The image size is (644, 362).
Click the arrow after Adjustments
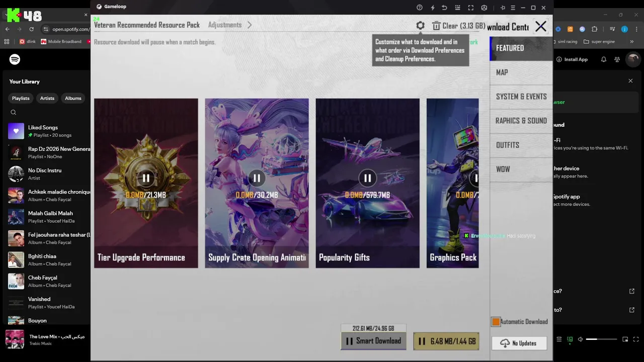pyautogui.click(x=249, y=25)
